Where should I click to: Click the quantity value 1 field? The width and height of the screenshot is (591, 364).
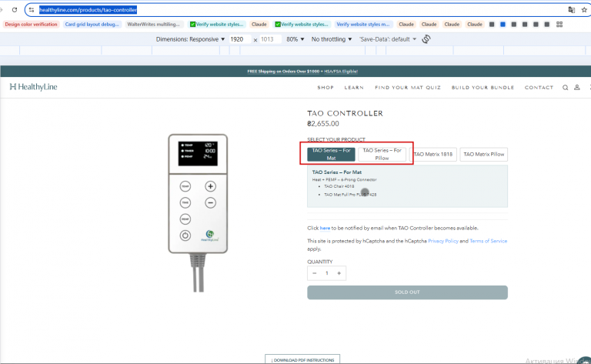[327, 273]
